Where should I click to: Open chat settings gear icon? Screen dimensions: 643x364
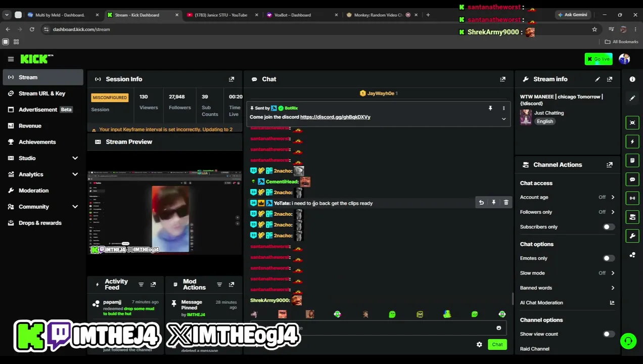[x=479, y=345]
